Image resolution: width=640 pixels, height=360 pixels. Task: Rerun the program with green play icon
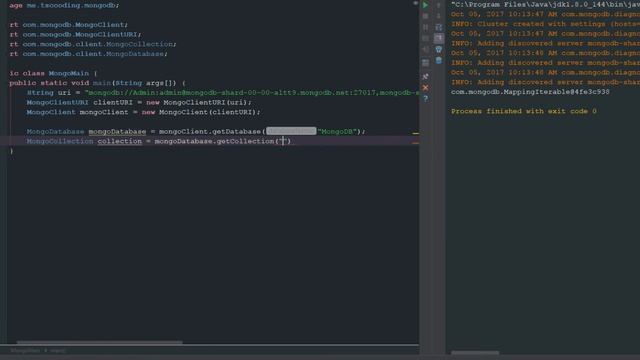(425, 5)
